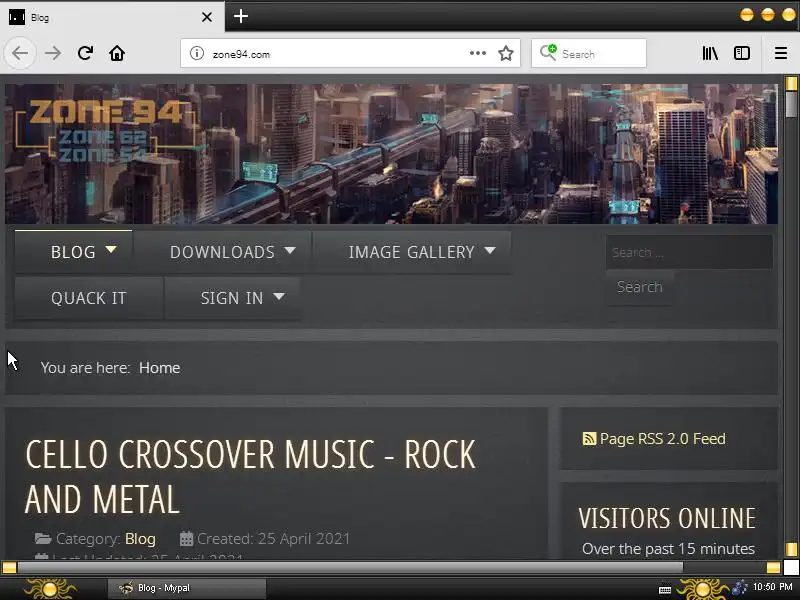800x600 pixels.
Task: Open the browser home page
Action: point(117,53)
